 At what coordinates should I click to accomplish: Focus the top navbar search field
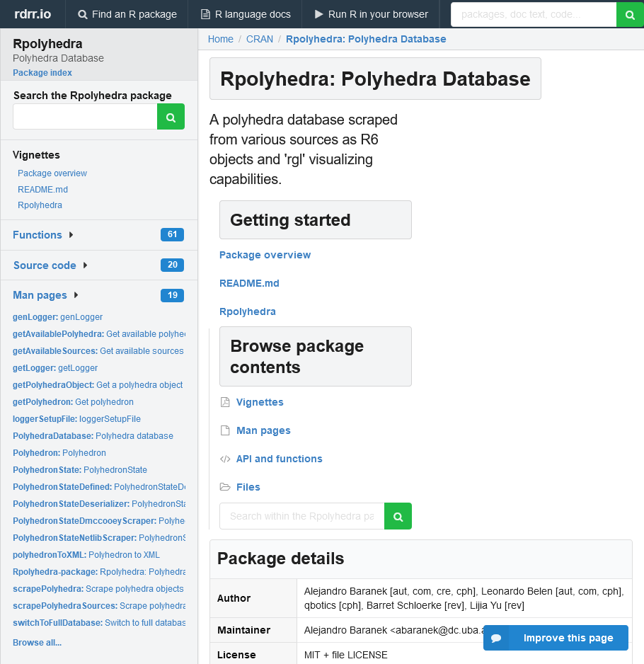tap(534, 14)
